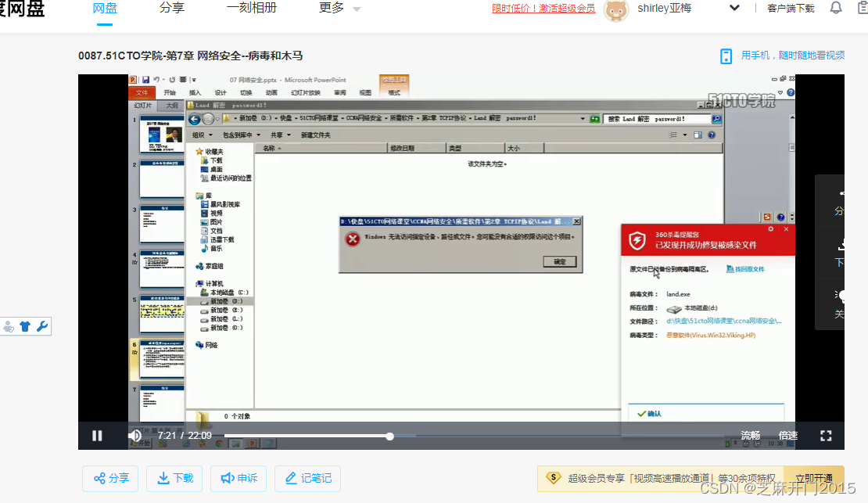
Task: Click 确定 in the Windows error dialog
Action: click(560, 261)
